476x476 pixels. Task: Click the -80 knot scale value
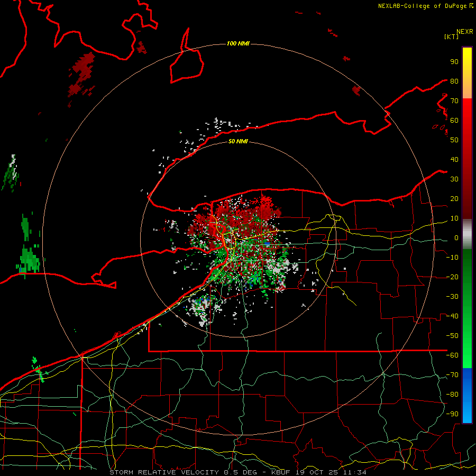452,395
